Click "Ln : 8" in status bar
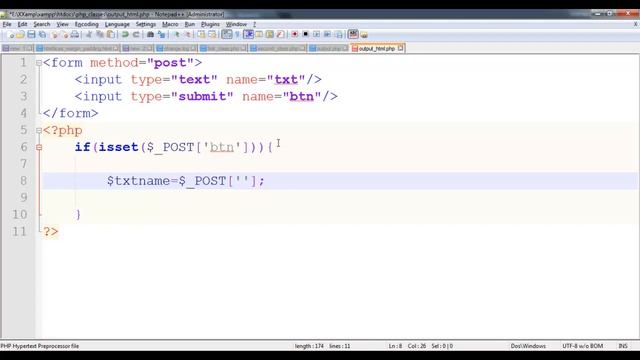Image resolution: width=640 pixels, height=360 pixels. [x=395, y=346]
